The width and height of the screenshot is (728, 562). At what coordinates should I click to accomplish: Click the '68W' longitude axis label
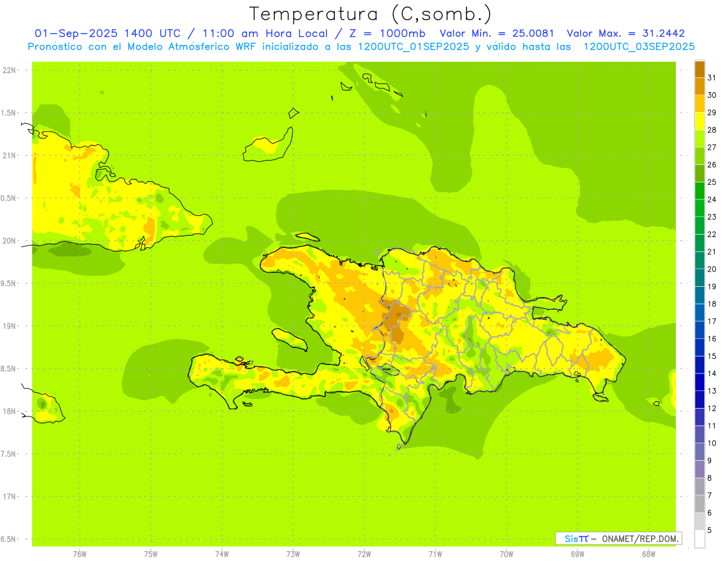(648, 554)
